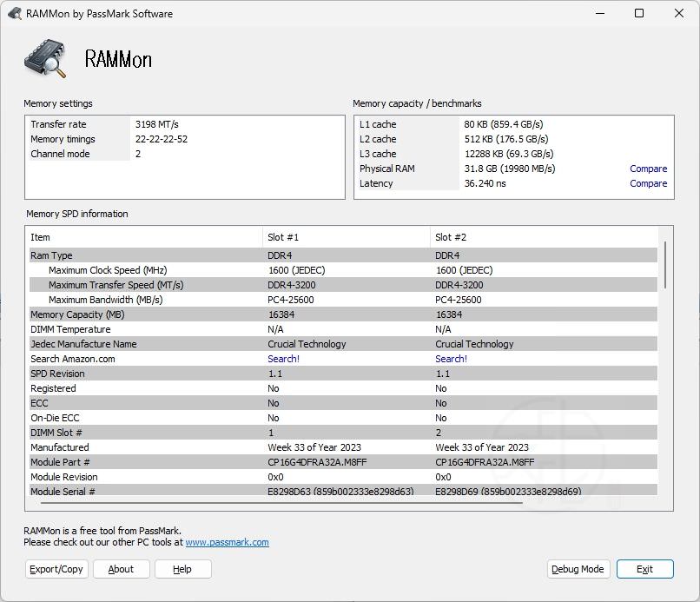Select serial E8298D69 in Slot #2 column
The image size is (700, 602).
point(508,492)
